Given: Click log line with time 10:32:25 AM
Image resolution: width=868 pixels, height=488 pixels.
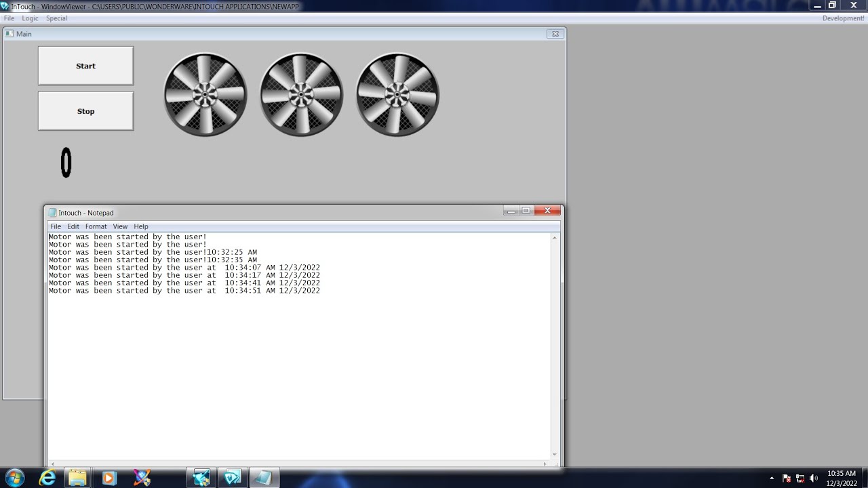Looking at the screenshot, I should tap(153, 252).
